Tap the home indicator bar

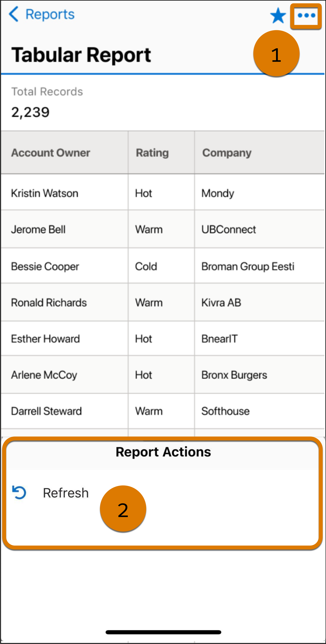pos(163,632)
